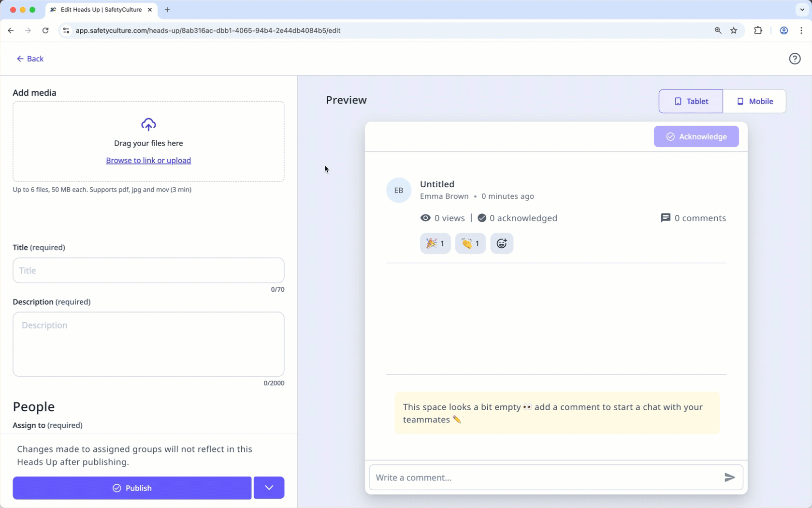The height and width of the screenshot is (508, 812).
Task: Click the help question mark icon
Action: pyautogui.click(x=795, y=59)
